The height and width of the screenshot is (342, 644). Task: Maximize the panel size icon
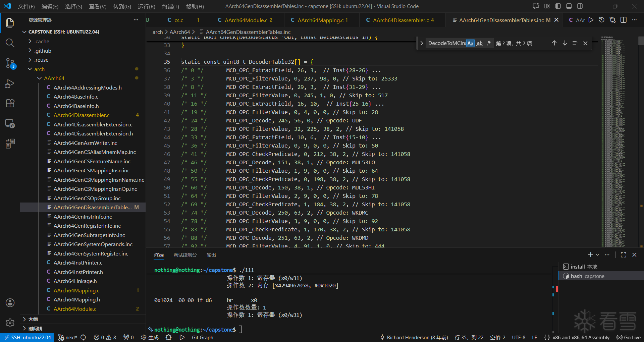coord(624,255)
